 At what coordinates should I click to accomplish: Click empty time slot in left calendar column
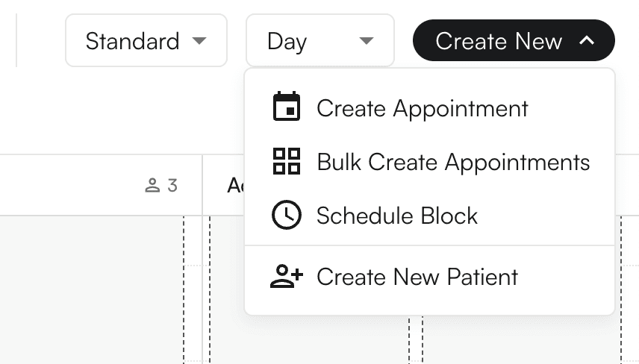(90, 298)
